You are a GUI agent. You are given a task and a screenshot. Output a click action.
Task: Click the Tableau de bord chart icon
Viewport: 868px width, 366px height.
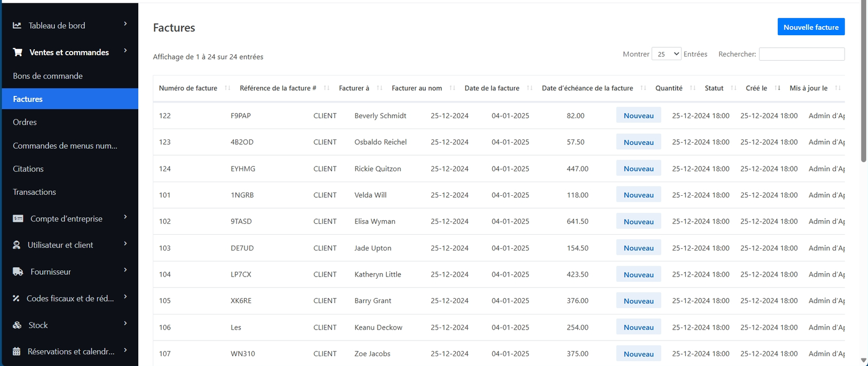coord(17,25)
